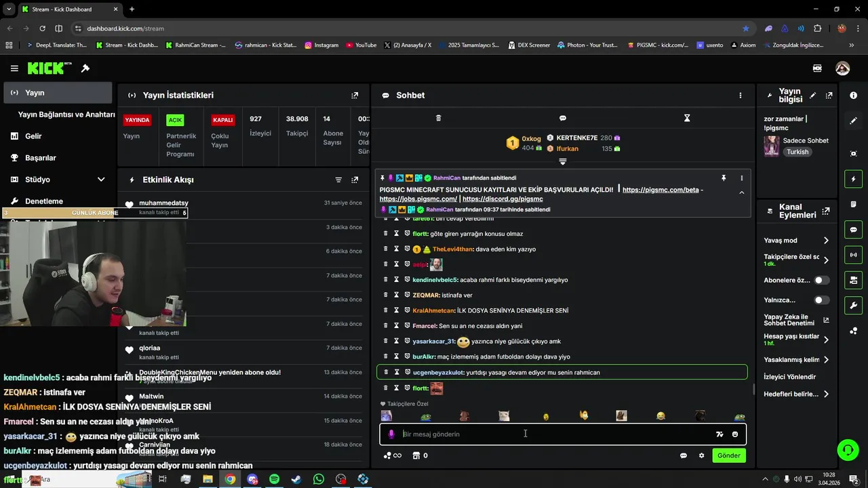
Task: Toggle the Yalnızca... switch
Action: (x=821, y=300)
